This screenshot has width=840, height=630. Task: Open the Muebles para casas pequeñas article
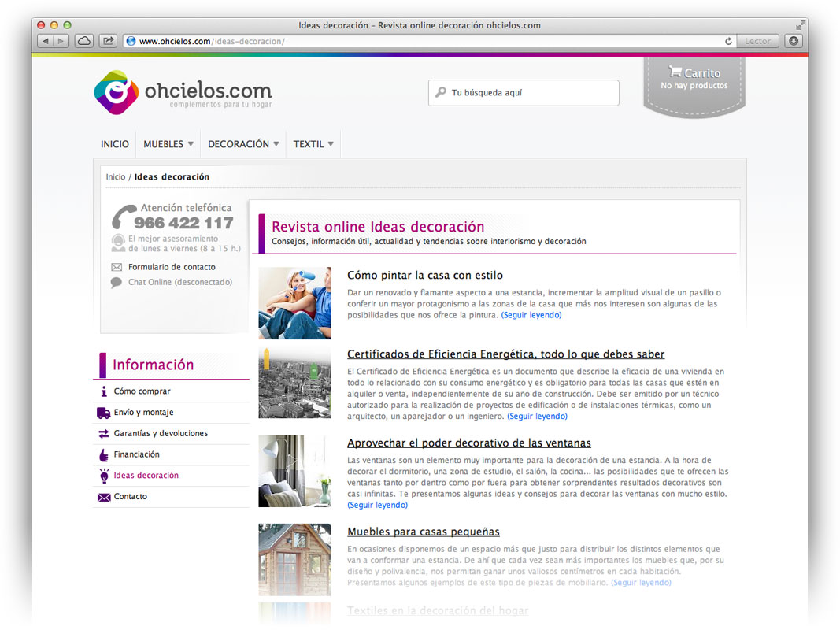click(424, 532)
